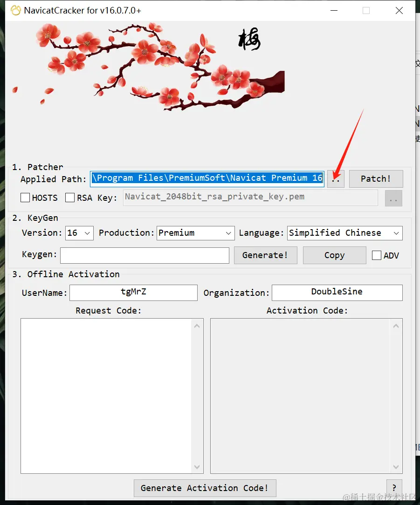Close the NavicatCracker window
Screen dimensions: 420x505
(399, 11)
